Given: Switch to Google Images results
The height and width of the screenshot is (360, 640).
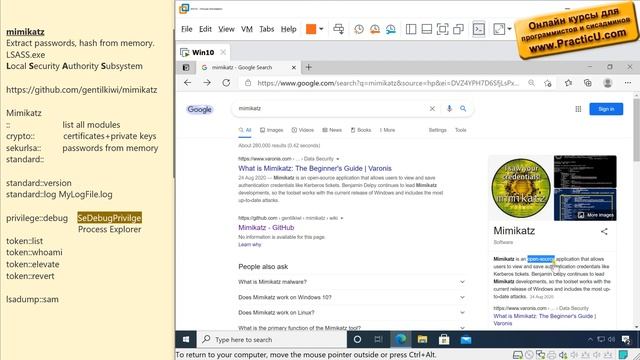Looking at the screenshot, I should coord(271,130).
